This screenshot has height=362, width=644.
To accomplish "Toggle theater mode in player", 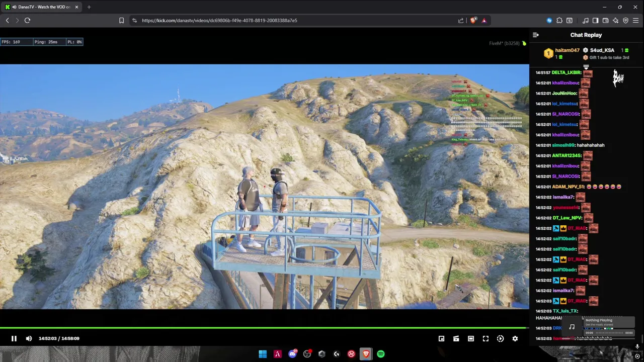I will (471, 338).
